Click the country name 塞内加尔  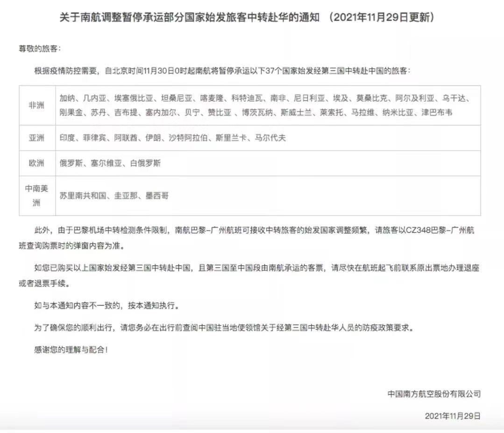point(161,112)
